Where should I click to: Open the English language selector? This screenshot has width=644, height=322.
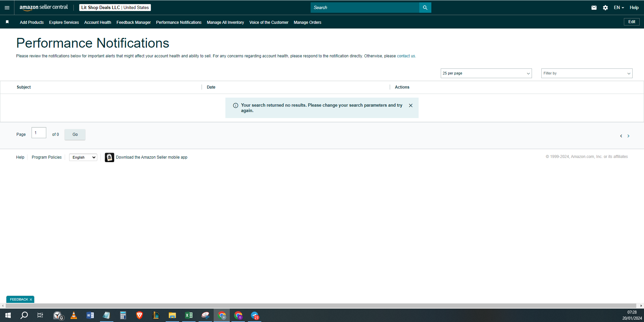pyautogui.click(x=83, y=157)
